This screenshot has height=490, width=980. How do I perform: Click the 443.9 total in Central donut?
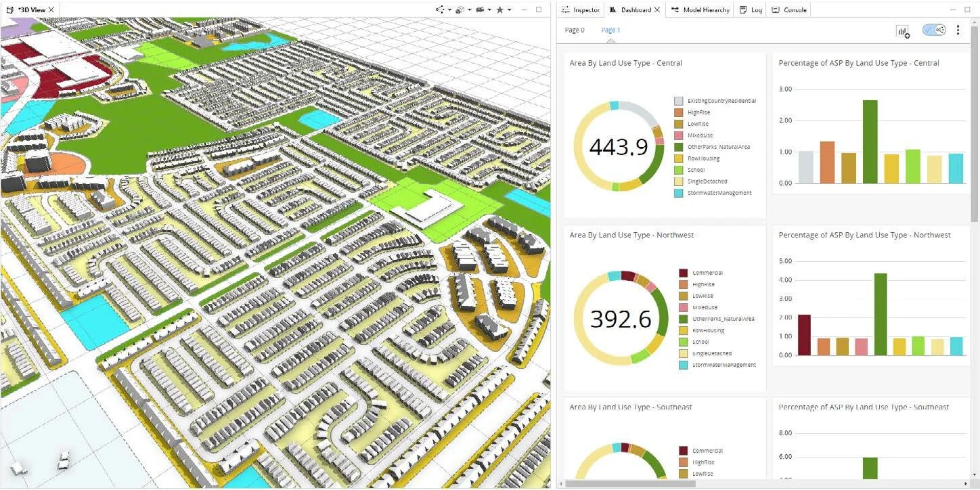coord(619,147)
